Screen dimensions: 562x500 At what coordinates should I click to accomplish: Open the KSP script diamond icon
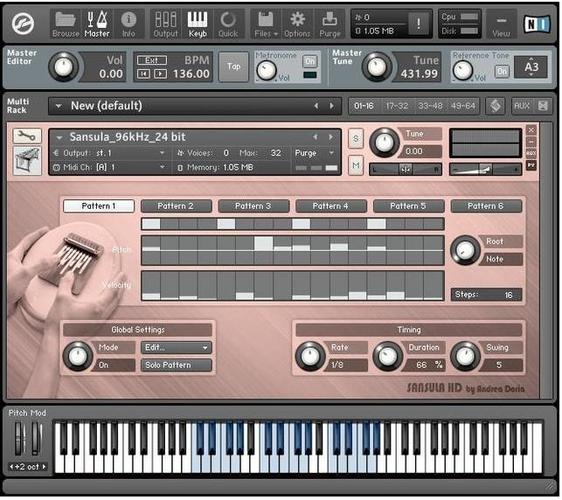pos(495,106)
